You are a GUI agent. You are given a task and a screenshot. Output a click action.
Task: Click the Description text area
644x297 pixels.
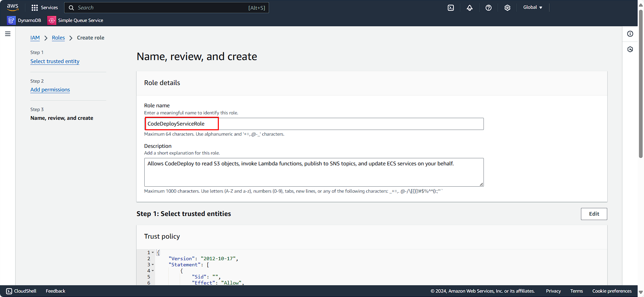pos(314,172)
